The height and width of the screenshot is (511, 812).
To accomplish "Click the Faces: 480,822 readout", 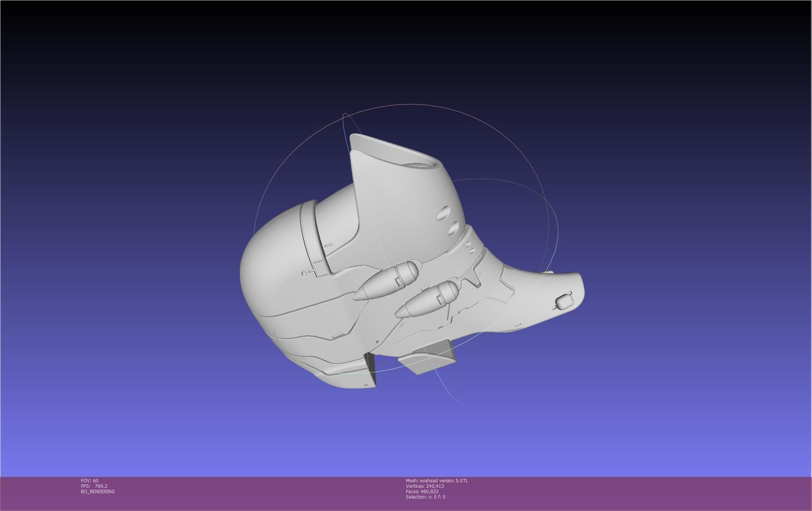I will (x=422, y=491).
